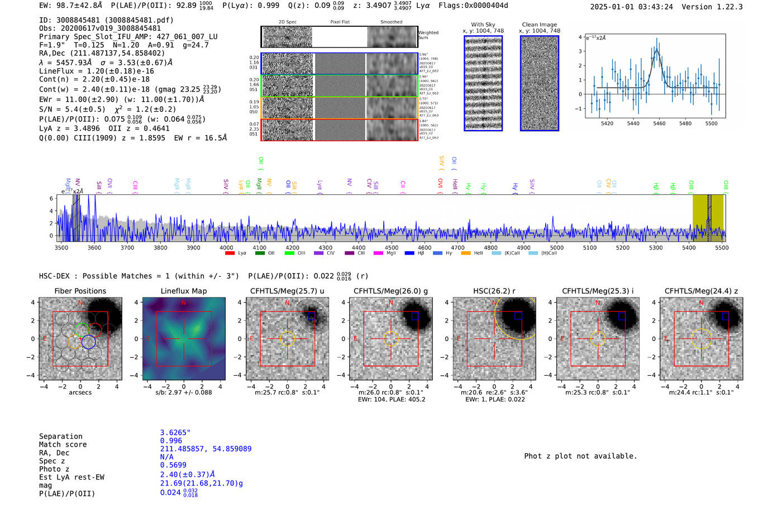Select the red-outlined fiber 2D spectrum row

tap(339, 130)
